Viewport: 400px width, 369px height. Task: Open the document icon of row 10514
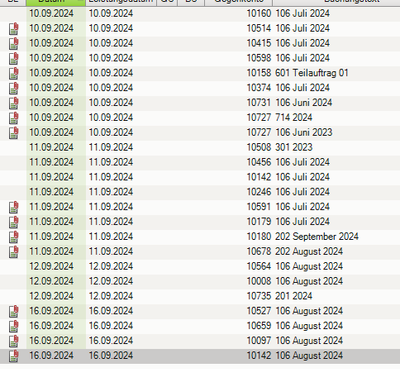[x=14, y=29]
